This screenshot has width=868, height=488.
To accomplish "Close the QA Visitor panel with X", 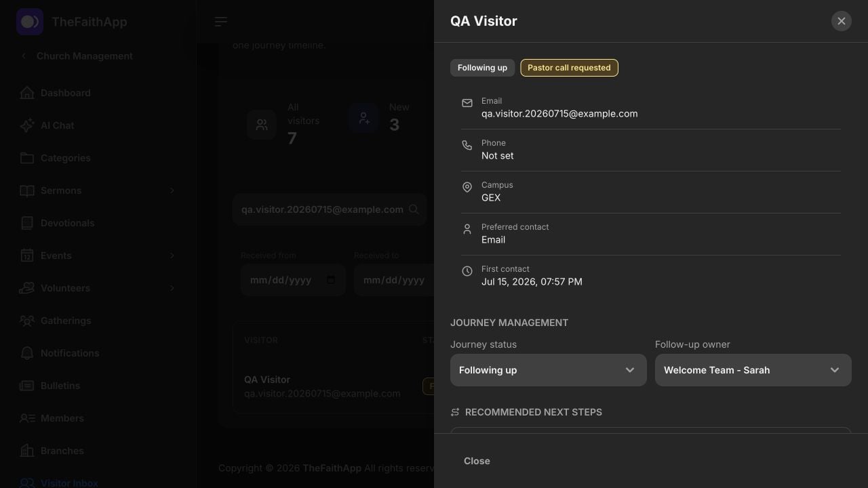I will click(x=842, y=21).
